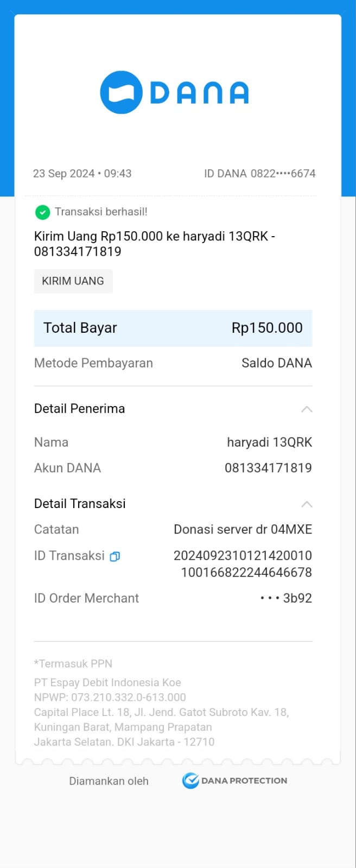The image size is (356, 868).
Task: Select the Total Bayar Rp150.000 row
Action: tap(173, 328)
